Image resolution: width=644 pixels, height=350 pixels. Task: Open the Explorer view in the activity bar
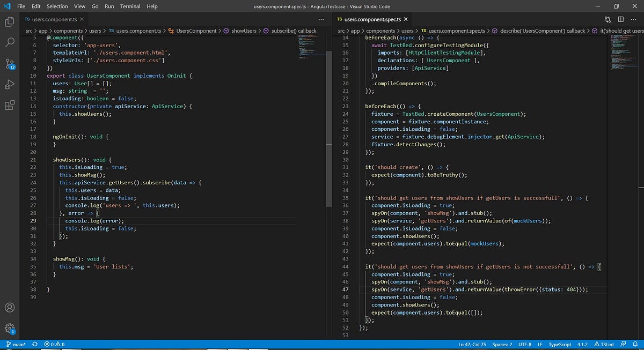coord(9,21)
